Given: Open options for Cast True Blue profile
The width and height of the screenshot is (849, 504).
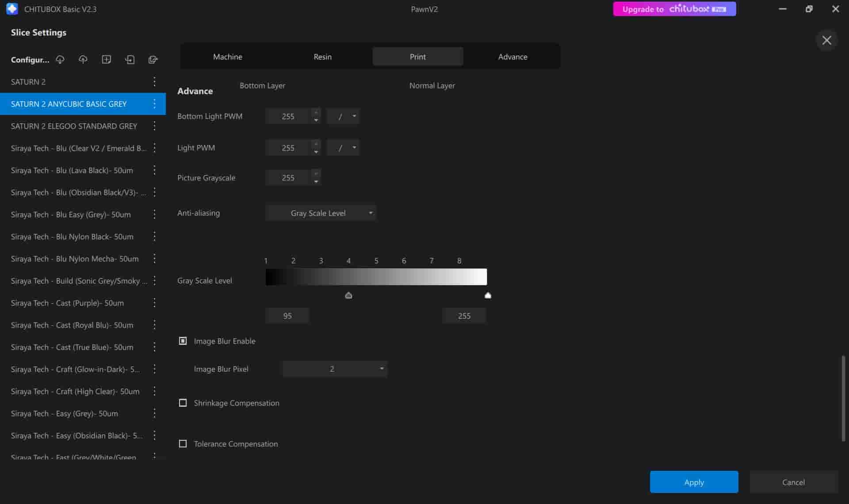Looking at the screenshot, I should coord(154,347).
